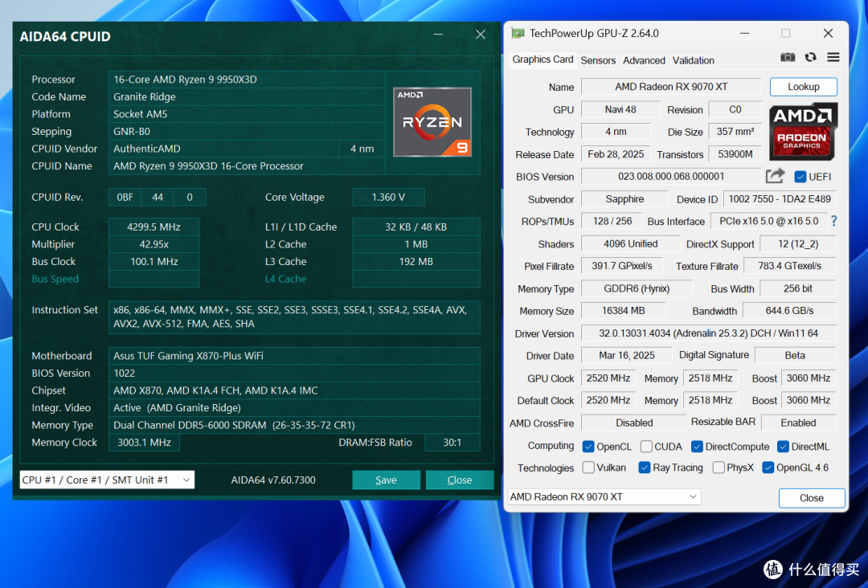
Task: Click the Bus Interface question mark icon
Action: 833,221
